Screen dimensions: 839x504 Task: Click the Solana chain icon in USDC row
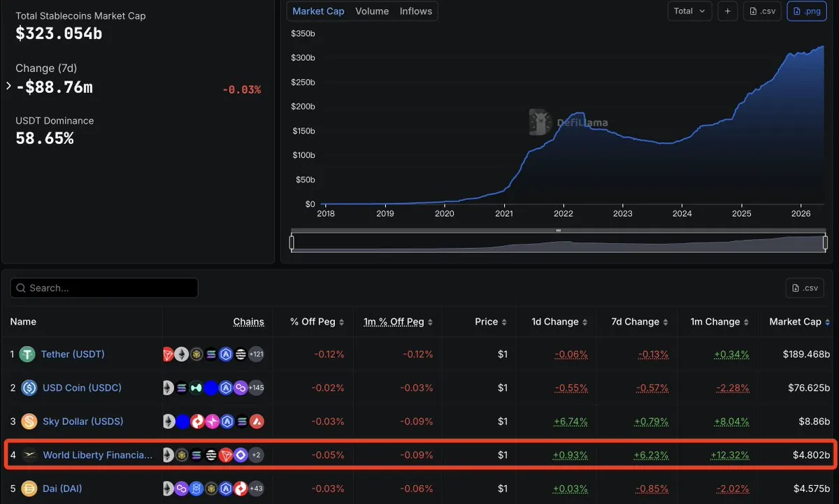pos(182,388)
